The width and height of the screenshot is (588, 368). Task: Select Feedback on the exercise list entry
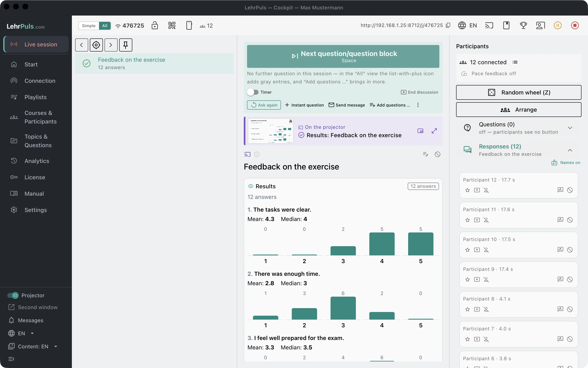pyautogui.click(x=154, y=64)
